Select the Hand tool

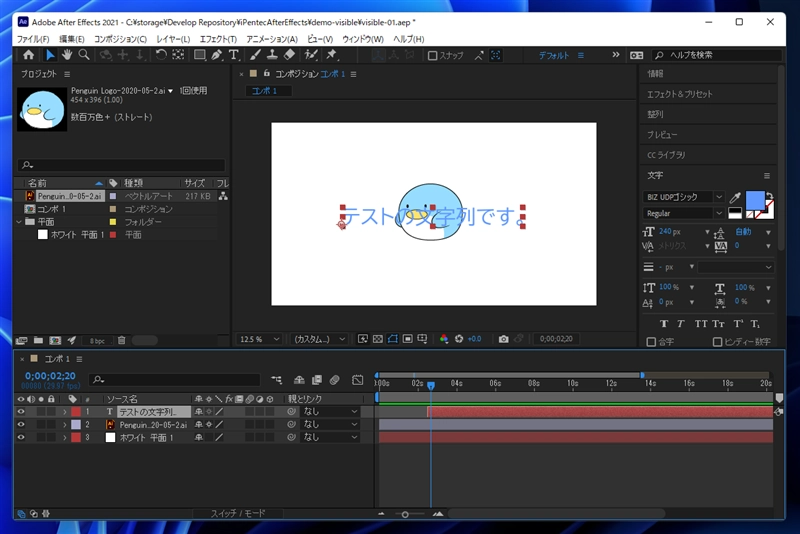pos(67,55)
